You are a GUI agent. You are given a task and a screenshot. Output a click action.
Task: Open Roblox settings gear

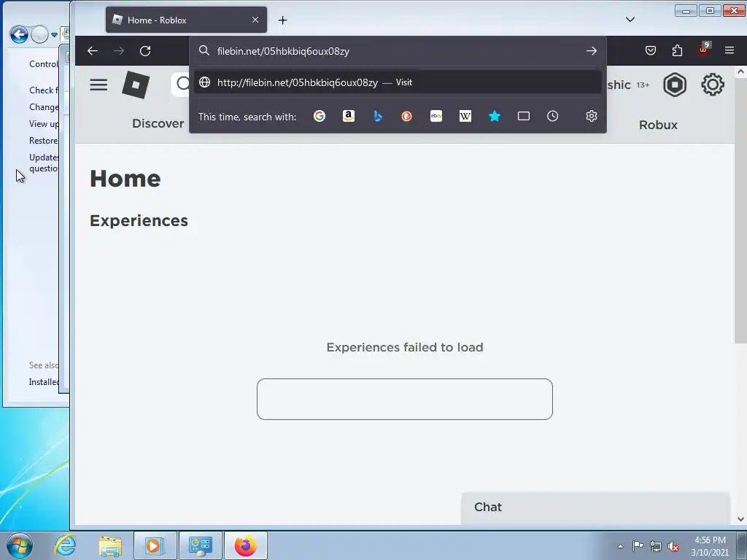pyautogui.click(x=713, y=85)
